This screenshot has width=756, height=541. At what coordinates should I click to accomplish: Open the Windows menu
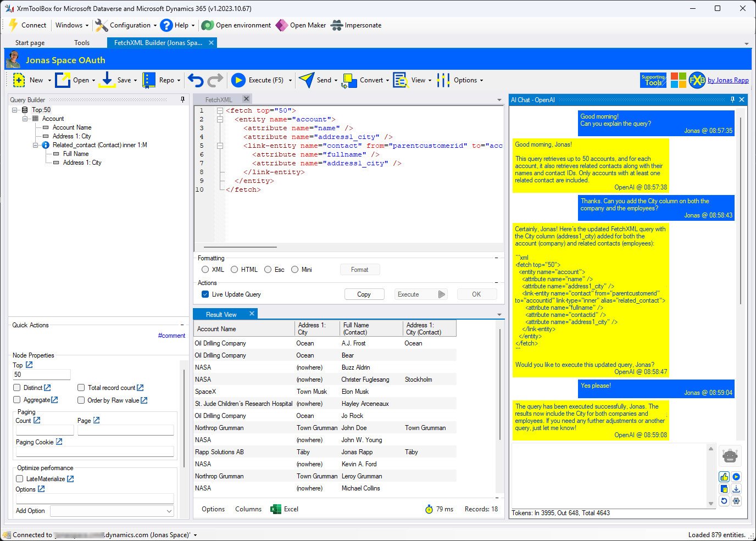point(71,25)
